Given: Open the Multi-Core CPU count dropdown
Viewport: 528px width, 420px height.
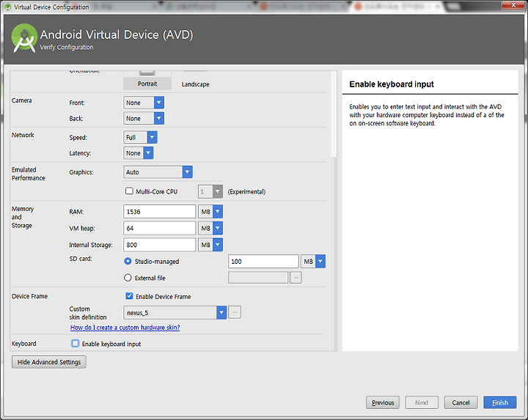Looking at the screenshot, I should click(210, 191).
